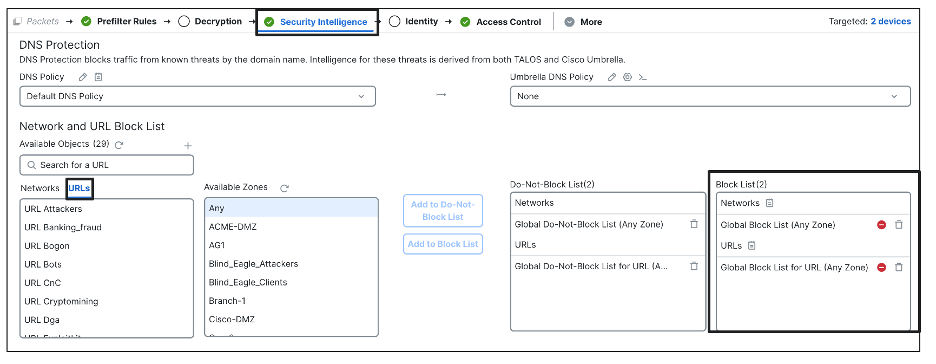The height and width of the screenshot is (364, 936).
Task: Switch to the Networks tab
Action: [40, 188]
